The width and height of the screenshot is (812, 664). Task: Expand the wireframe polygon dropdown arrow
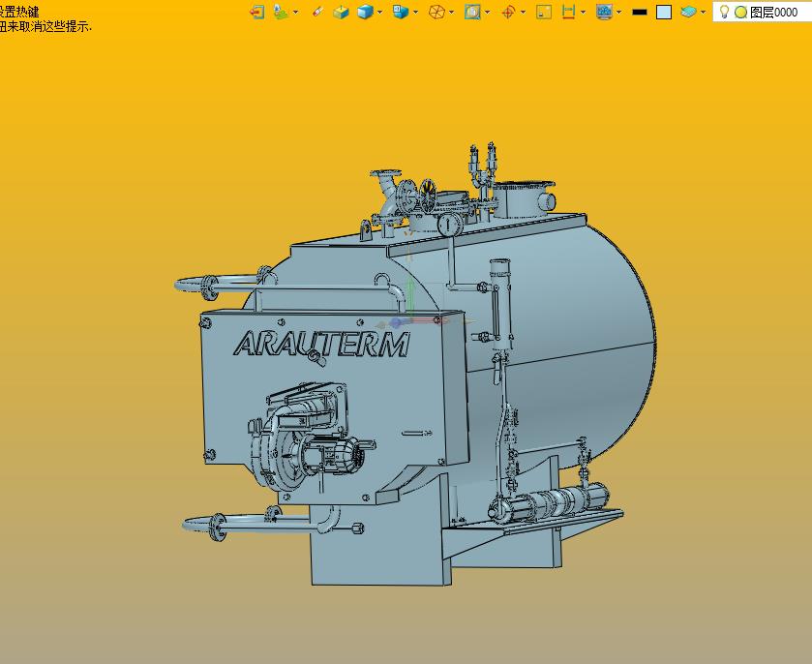point(452,12)
